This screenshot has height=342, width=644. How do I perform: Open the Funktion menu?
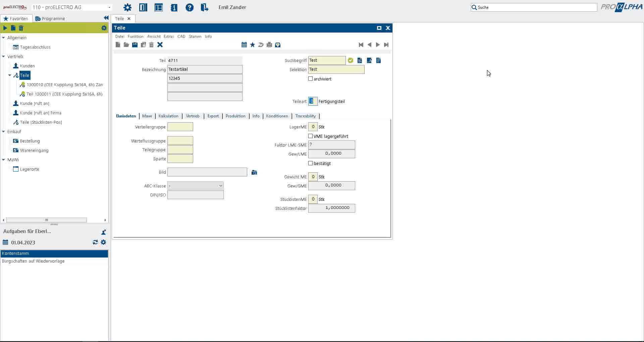pos(136,37)
